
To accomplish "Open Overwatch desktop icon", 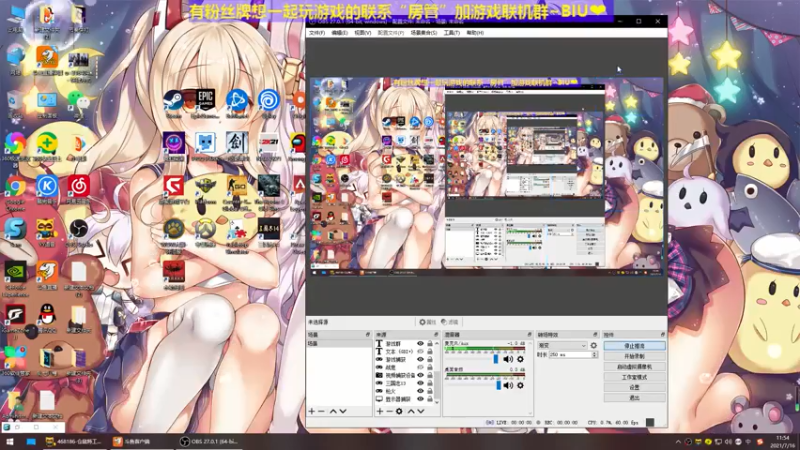I will 206,232.
